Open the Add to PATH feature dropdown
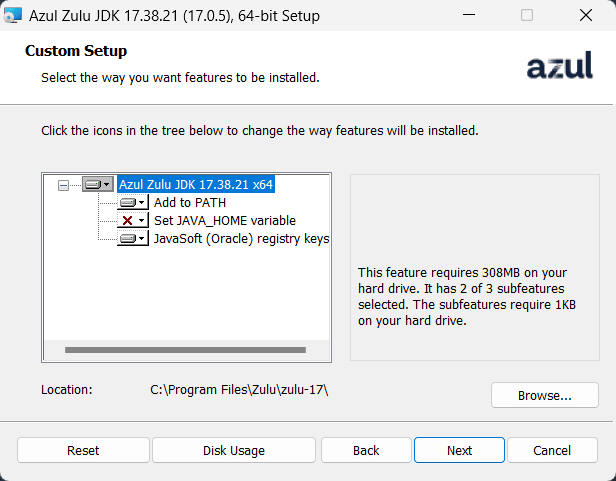Viewport: 616px width, 481px height. [x=133, y=202]
